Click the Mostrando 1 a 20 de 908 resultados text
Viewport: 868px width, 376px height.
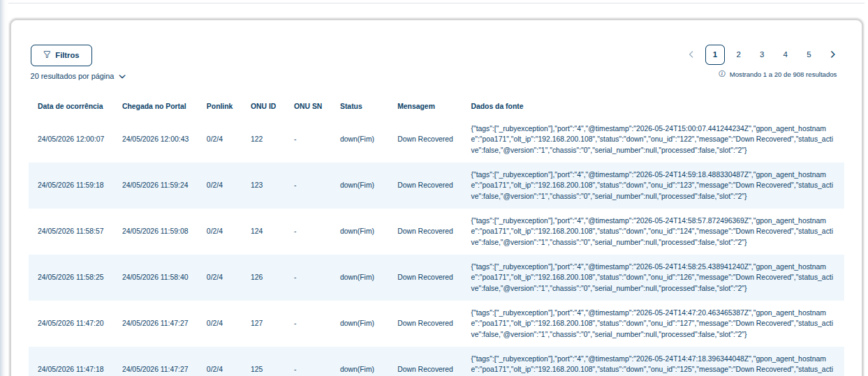[783, 74]
